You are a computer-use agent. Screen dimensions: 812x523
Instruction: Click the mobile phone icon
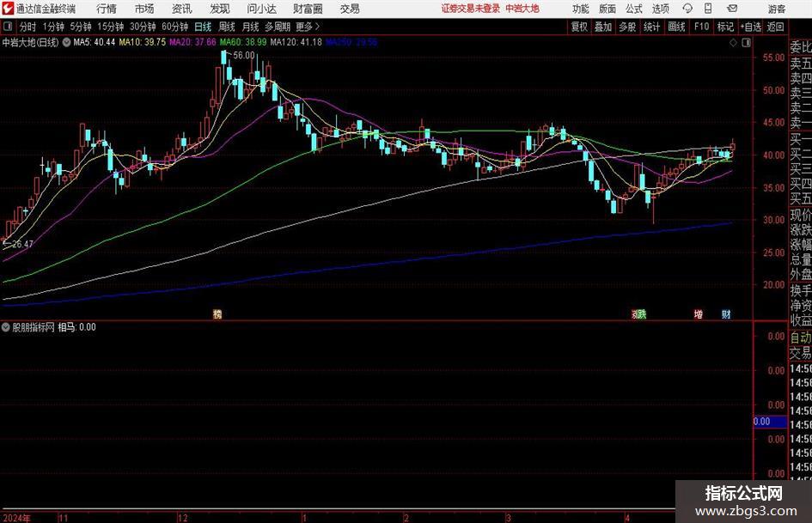pyautogui.click(x=708, y=9)
